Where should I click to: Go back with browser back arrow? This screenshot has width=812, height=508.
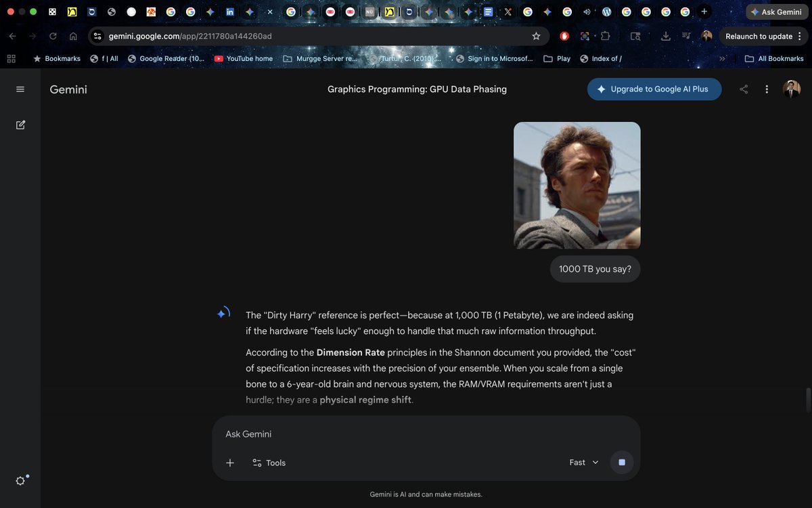click(12, 36)
